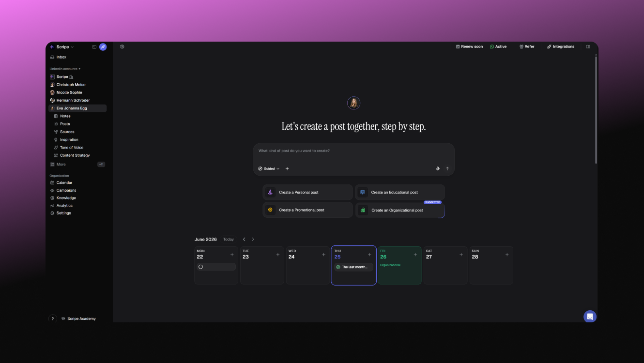The image size is (644, 363).
Task: Go to next week with right chevron
Action: pyautogui.click(x=253, y=240)
